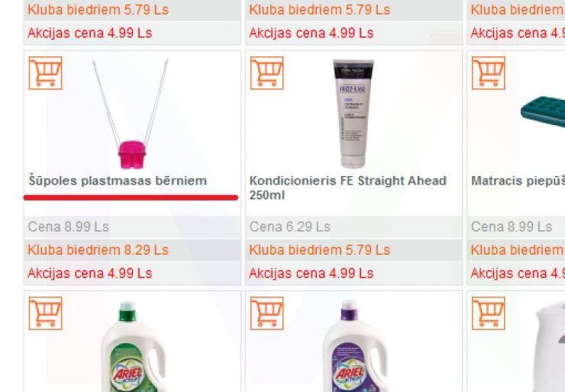Select the Cena 8.99 Ls swing price
This screenshot has width=565, height=392.
coord(69,227)
